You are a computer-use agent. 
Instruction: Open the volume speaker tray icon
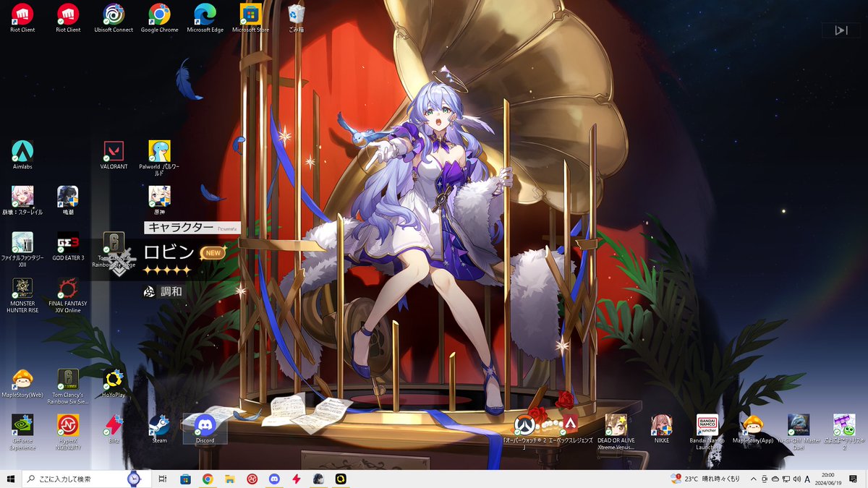coord(796,479)
